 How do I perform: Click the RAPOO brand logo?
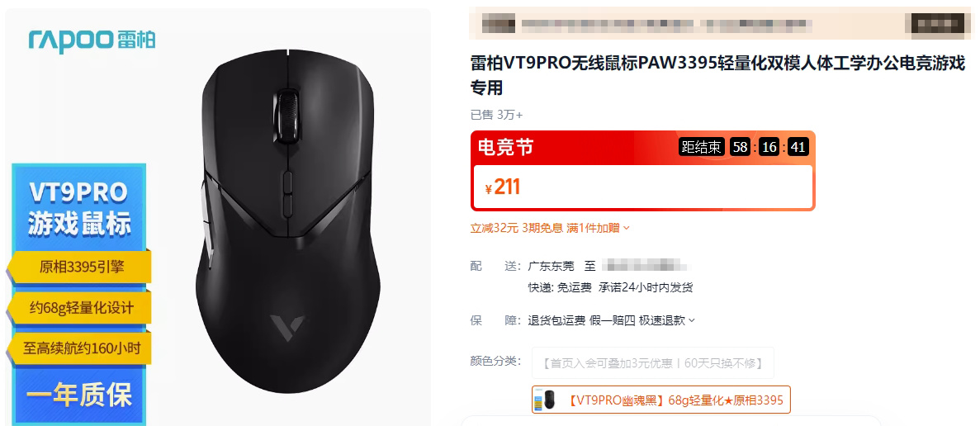tap(92, 40)
